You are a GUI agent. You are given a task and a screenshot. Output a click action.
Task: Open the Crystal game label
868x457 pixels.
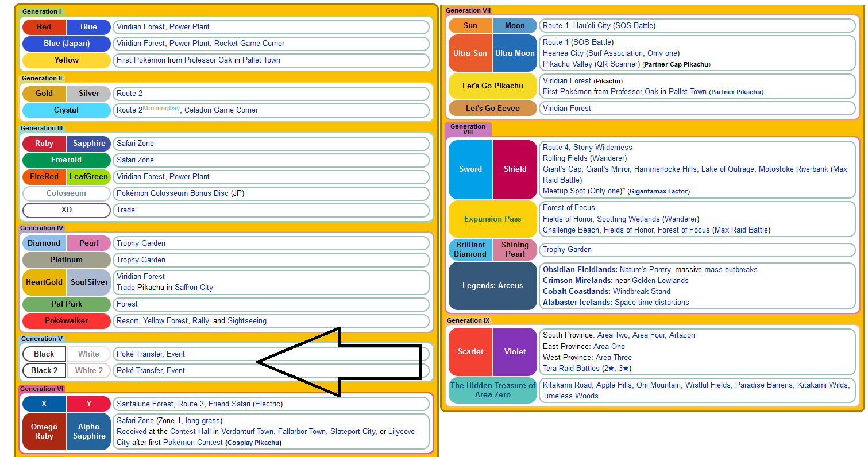(x=67, y=110)
